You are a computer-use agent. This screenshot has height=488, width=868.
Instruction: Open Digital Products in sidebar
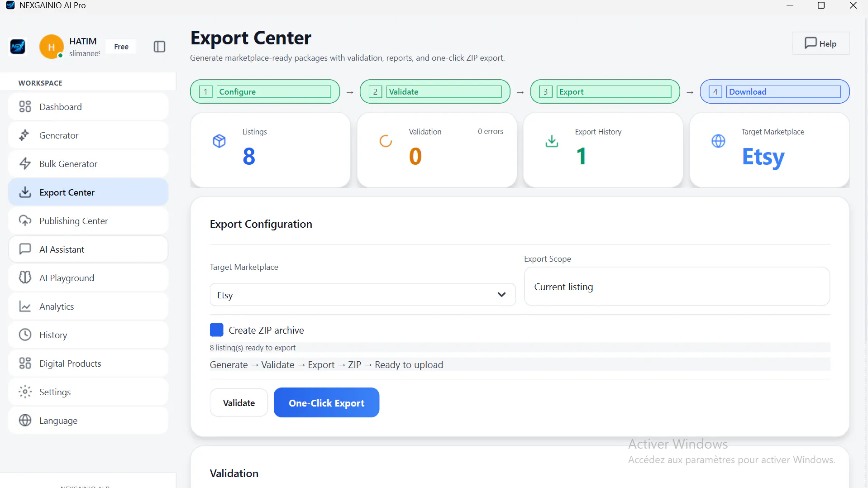click(x=88, y=363)
